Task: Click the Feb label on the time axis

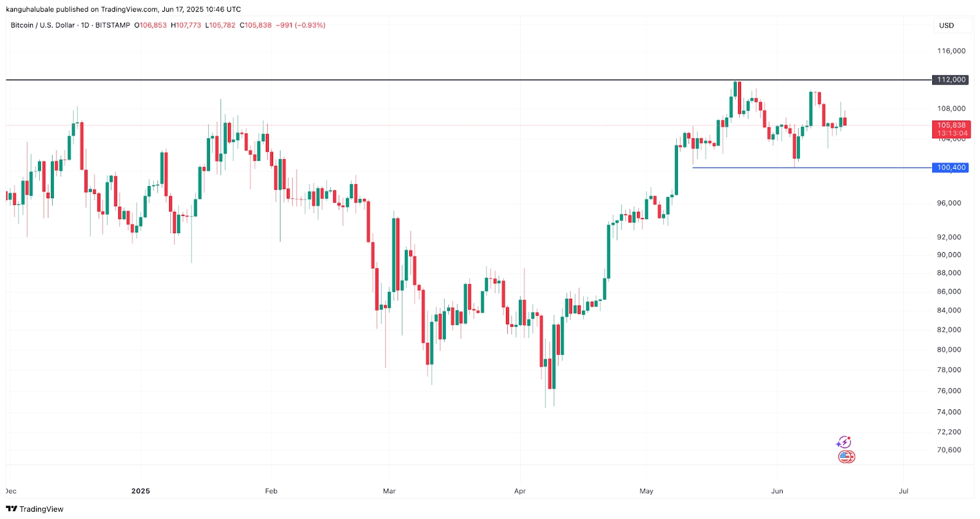Action: [271, 491]
